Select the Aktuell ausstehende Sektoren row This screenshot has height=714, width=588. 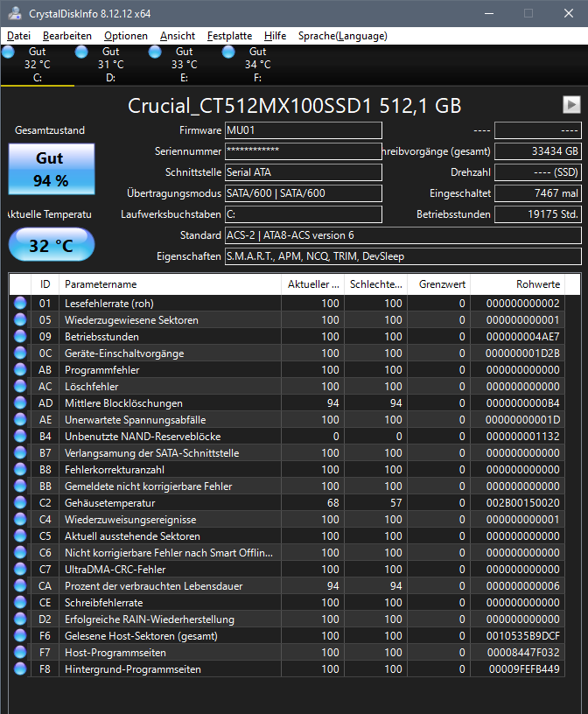[287, 536]
